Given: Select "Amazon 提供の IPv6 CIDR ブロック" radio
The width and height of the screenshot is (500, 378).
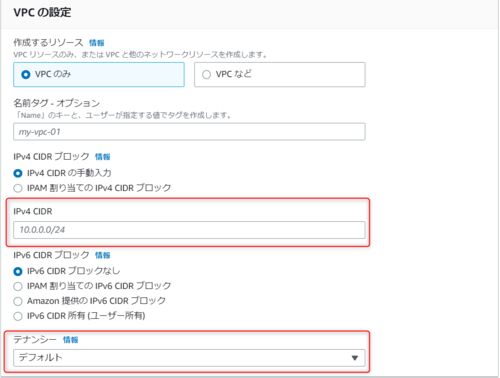Looking at the screenshot, I should 18,301.
